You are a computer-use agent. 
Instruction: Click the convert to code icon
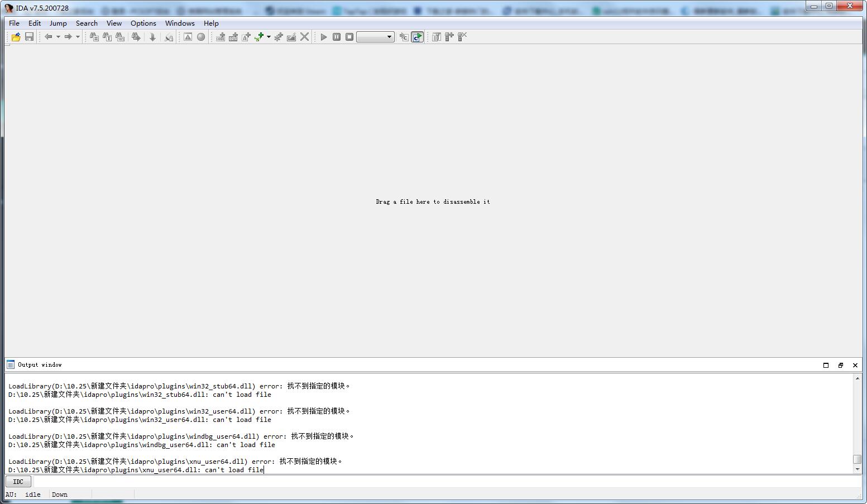(x=221, y=37)
